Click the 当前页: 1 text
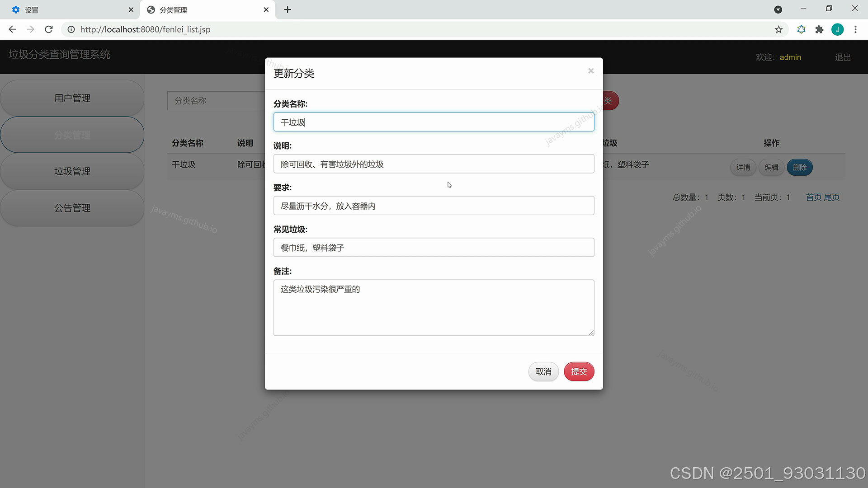 (772, 197)
